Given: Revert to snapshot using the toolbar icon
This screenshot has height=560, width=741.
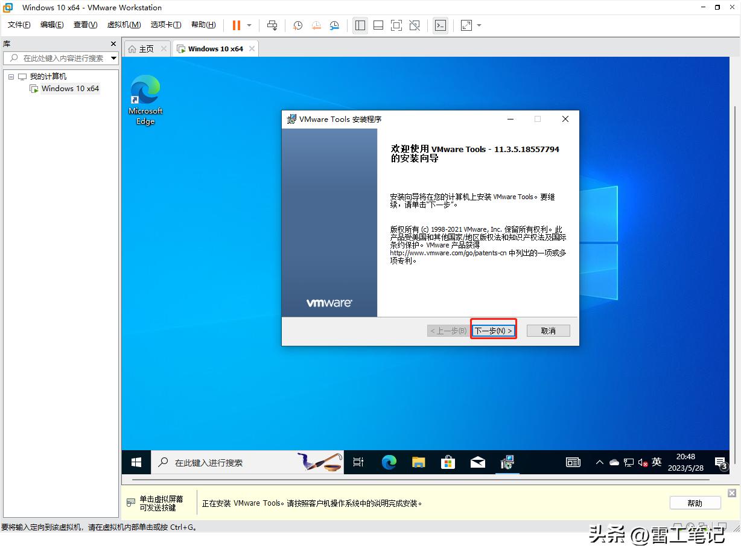Looking at the screenshot, I should click(x=316, y=25).
